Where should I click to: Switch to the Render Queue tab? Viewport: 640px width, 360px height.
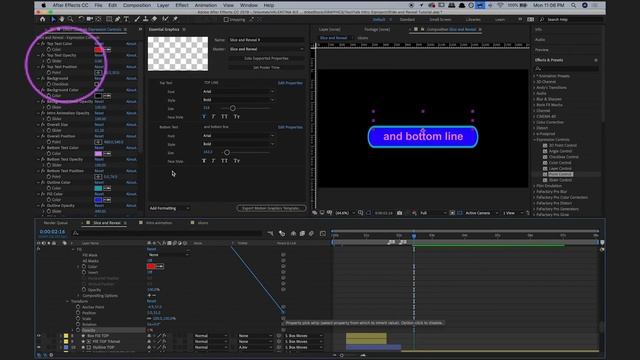(x=56, y=223)
